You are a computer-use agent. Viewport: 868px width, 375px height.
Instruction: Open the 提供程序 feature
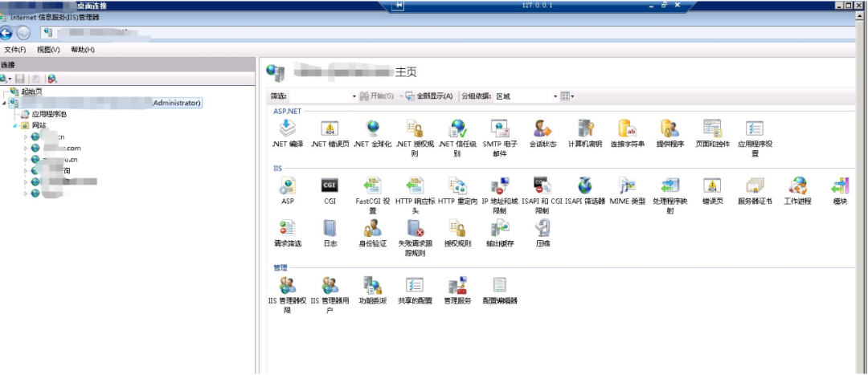[669, 134]
